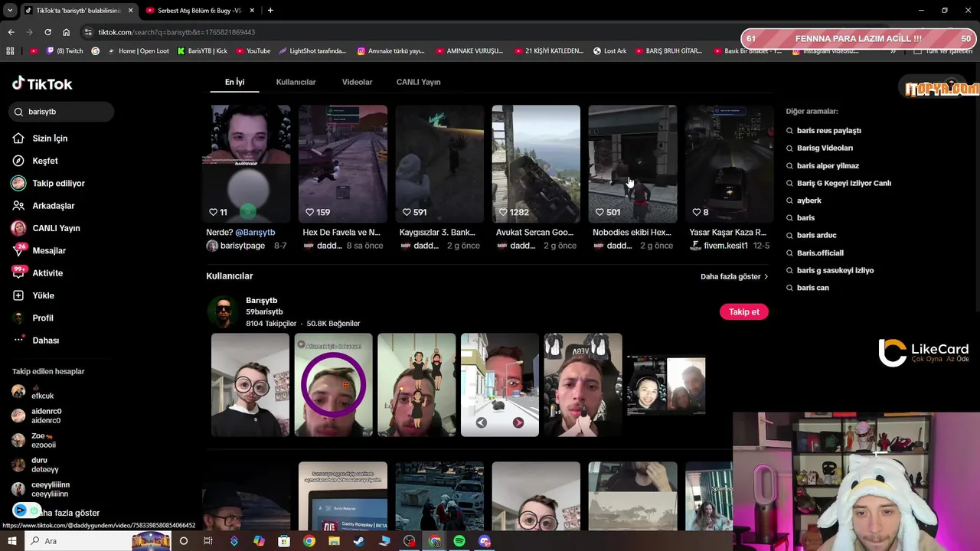Image resolution: width=980 pixels, height=551 pixels.
Task: Open Avukat Sercan Goo video thumbnail
Action: (536, 164)
